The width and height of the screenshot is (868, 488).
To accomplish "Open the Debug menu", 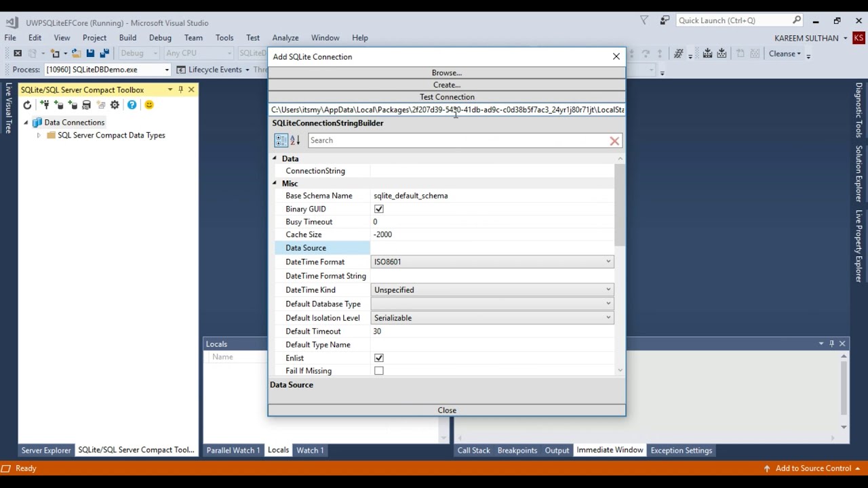I will [160, 38].
